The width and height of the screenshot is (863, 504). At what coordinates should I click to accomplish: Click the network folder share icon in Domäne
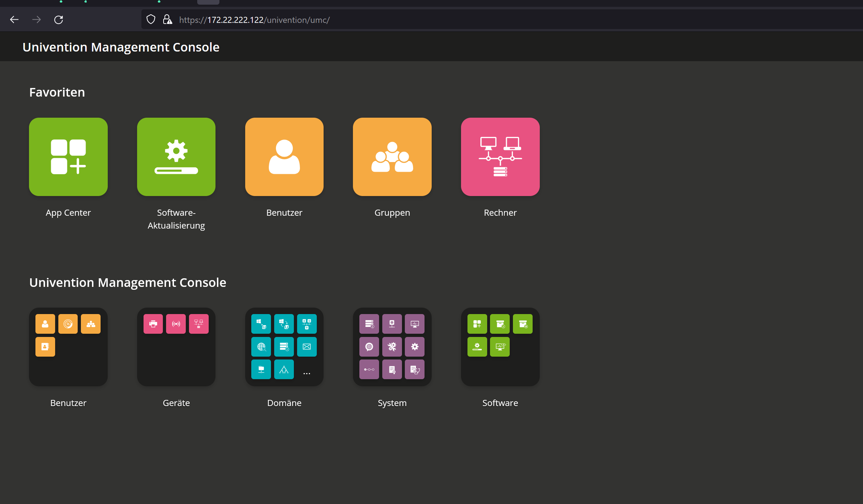pyautogui.click(x=261, y=370)
